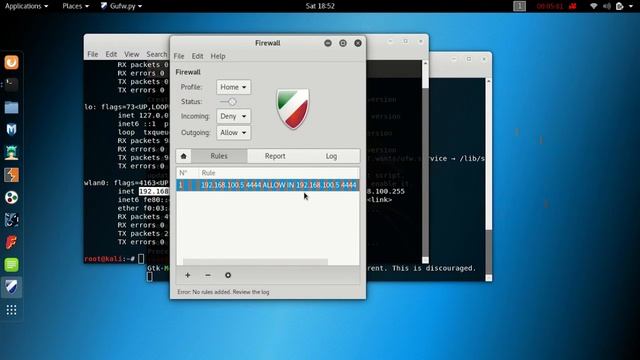
Task: Switch to the Rules tab
Action: 219,156
